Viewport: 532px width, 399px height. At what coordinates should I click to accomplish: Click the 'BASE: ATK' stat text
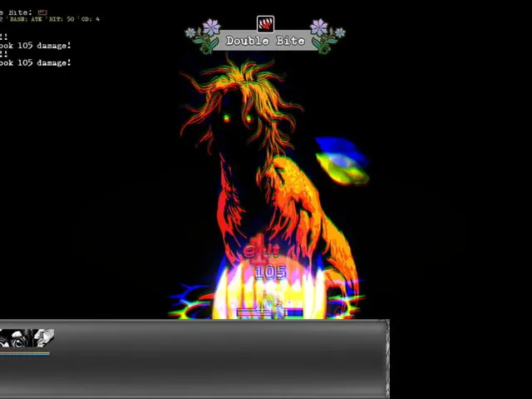point(26,19)
